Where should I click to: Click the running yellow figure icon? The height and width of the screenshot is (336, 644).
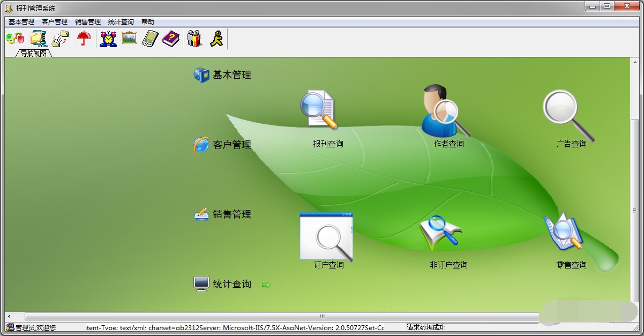point(216,39)
